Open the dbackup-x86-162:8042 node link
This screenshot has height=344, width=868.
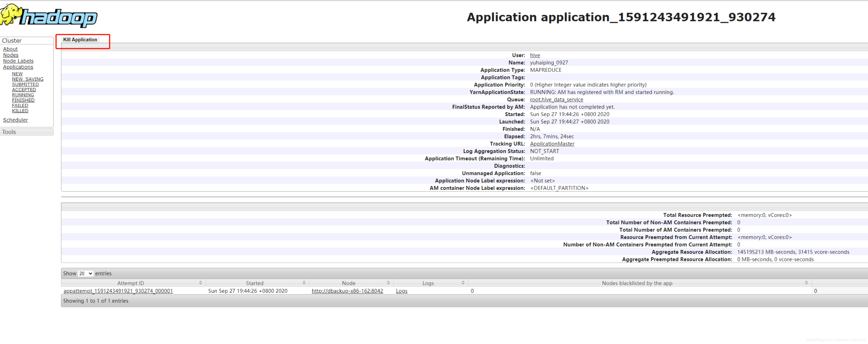coord(347,291)
